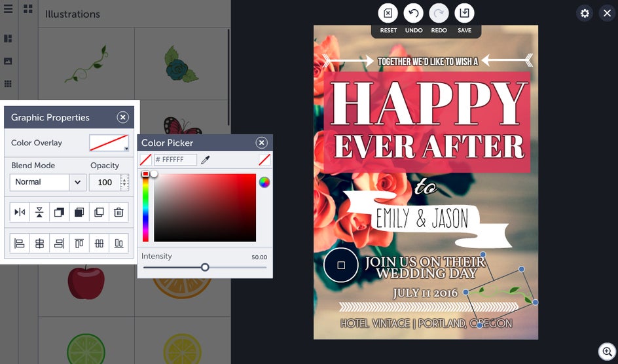Screen dimensions: 618x364
Task: Open the photos sidebar icon
Action: coord(8,61)
